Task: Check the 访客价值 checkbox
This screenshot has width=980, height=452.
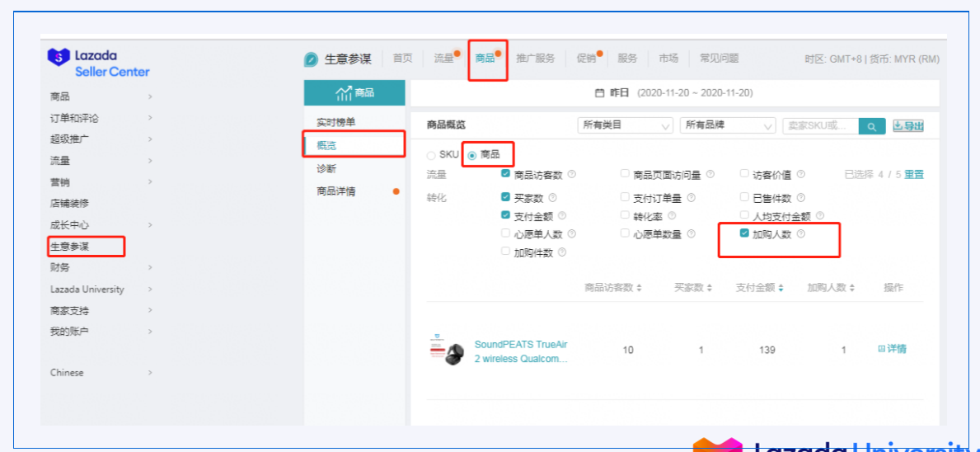Action: pos(744,174)
